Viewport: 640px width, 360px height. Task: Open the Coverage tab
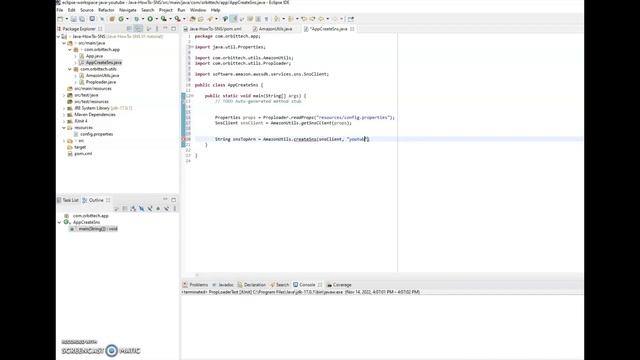click(x=339, y=284)
